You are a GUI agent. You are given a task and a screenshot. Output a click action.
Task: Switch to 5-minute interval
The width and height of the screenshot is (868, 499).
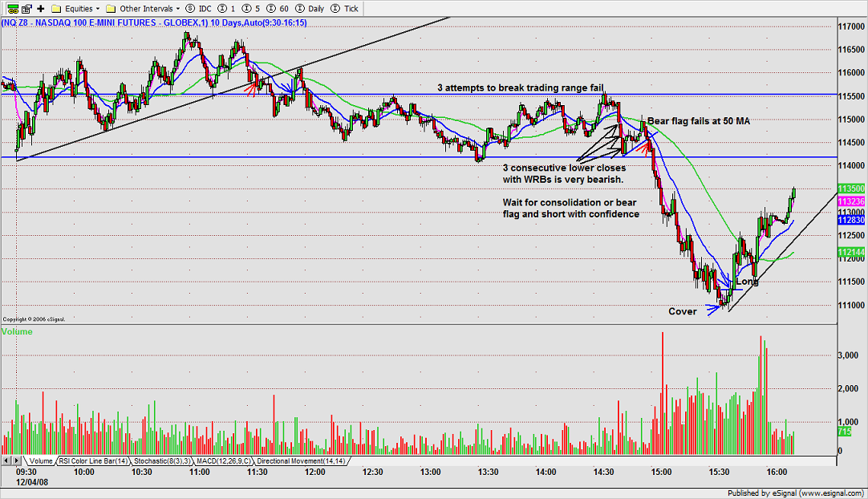[251, 8]
